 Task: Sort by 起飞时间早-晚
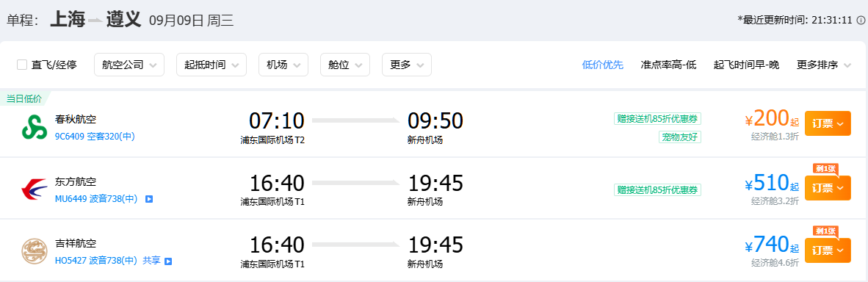[x=746, y=65]
